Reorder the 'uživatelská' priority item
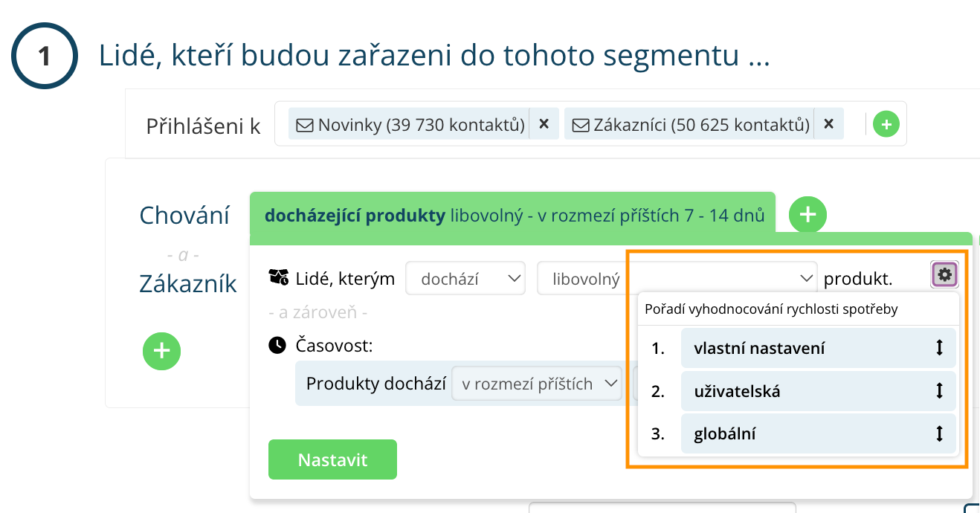Screen dimensions: 980x513 tap(939, 390)
